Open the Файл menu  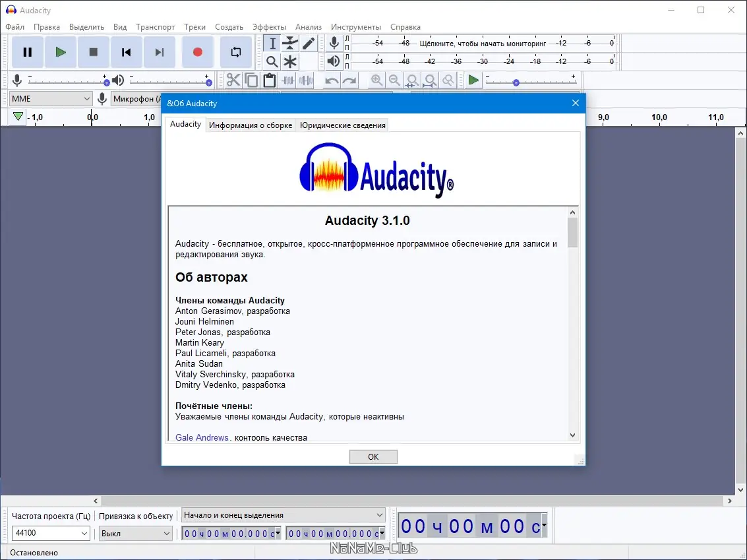point(15,27)
